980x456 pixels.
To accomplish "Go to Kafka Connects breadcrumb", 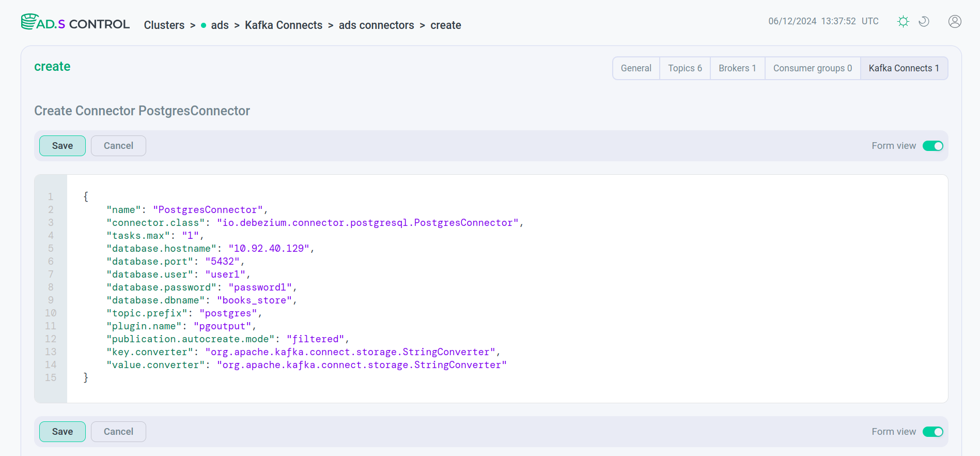I will pyautogui.click(x=284, y=25).
